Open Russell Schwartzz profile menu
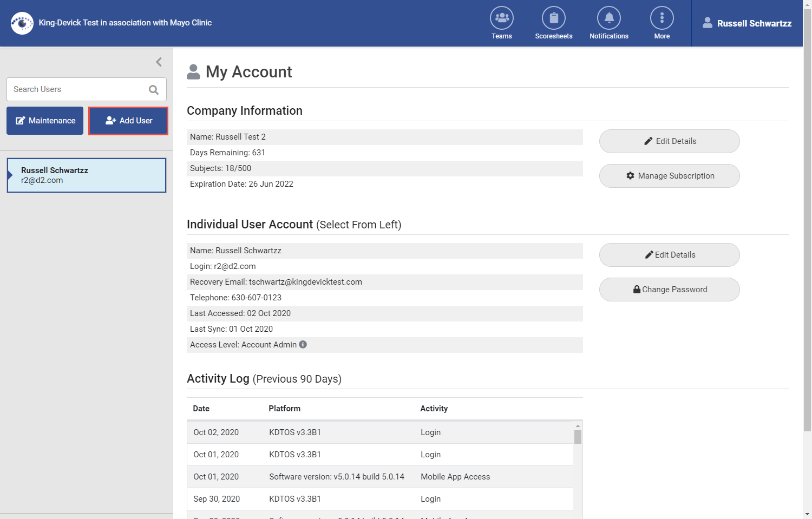The width and height of the screenshot is (812, 519). [x=747, y=23]
